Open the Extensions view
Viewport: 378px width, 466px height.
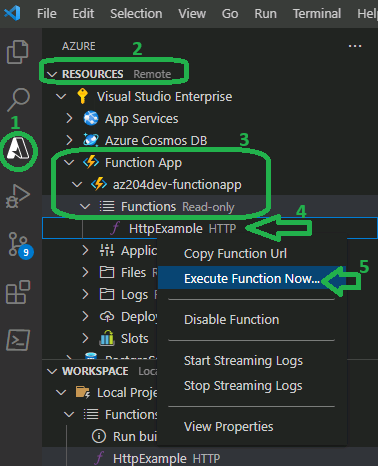[x=18, y=292]
